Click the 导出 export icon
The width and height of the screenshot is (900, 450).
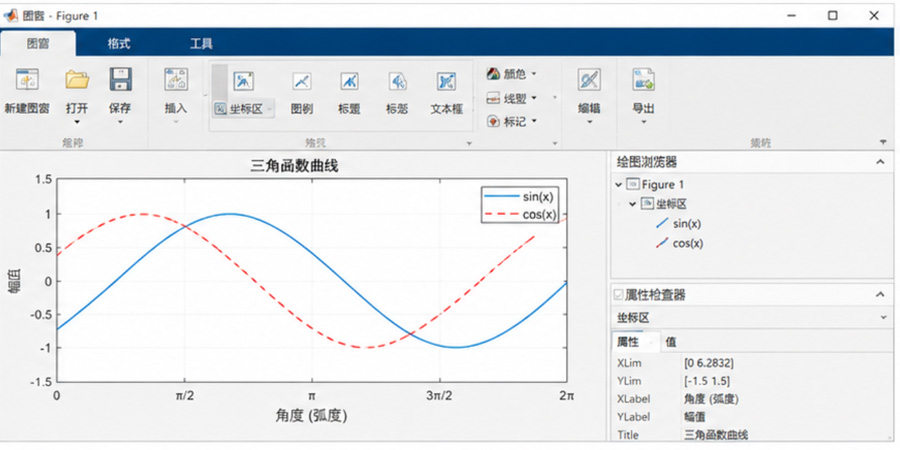click(x=643, y=79)
